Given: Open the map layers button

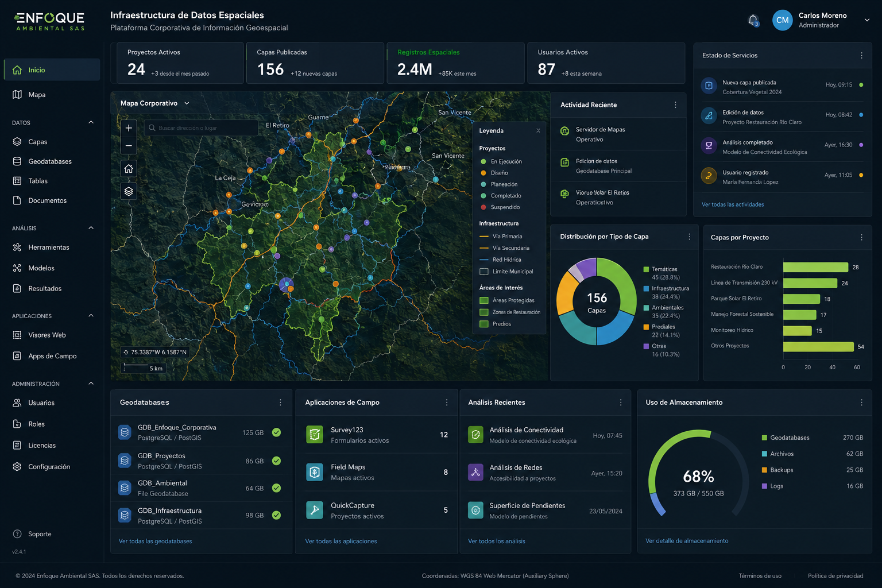Looking at the screenshot, I should coord(129,191).
